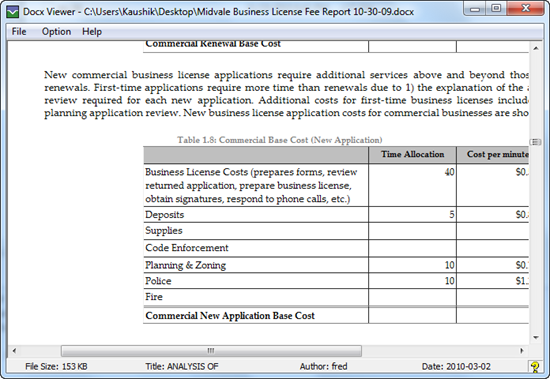Image resolution: width=550 pixels, height=379 pixels.
Task: Open the Help menu
Action: point(92,32)
